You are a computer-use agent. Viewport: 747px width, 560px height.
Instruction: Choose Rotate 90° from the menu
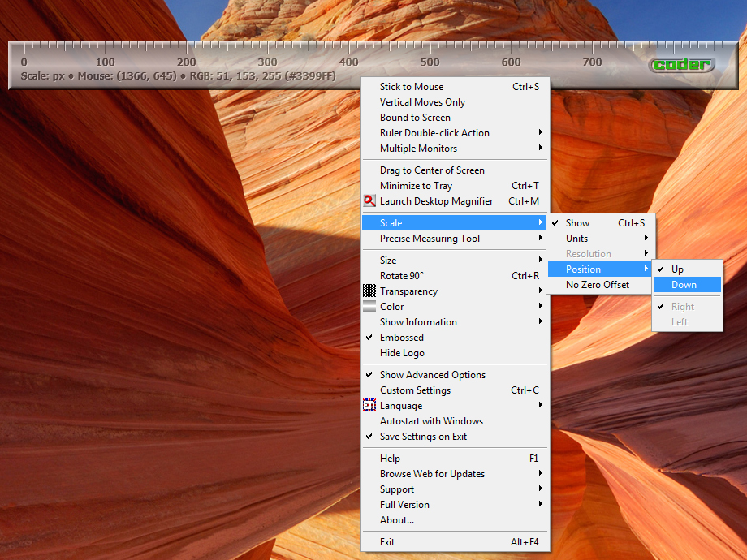click(402, 276)
